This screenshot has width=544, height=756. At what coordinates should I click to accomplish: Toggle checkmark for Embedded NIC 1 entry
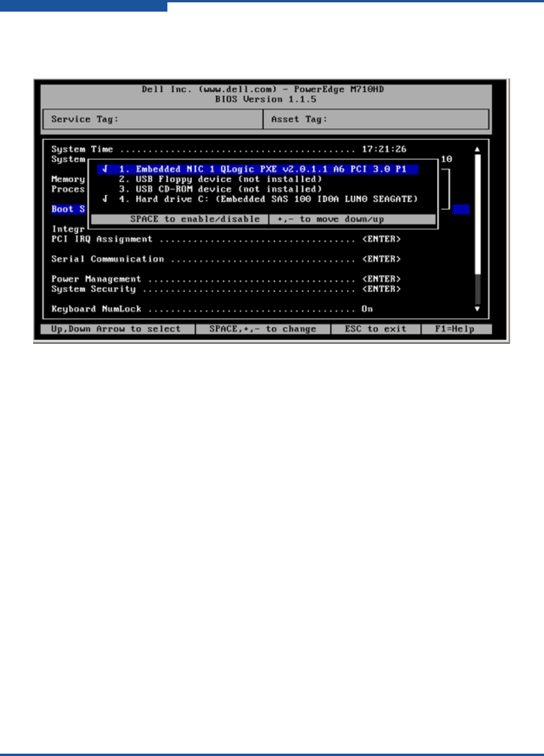pyautogui.click(x=105, y=169)
